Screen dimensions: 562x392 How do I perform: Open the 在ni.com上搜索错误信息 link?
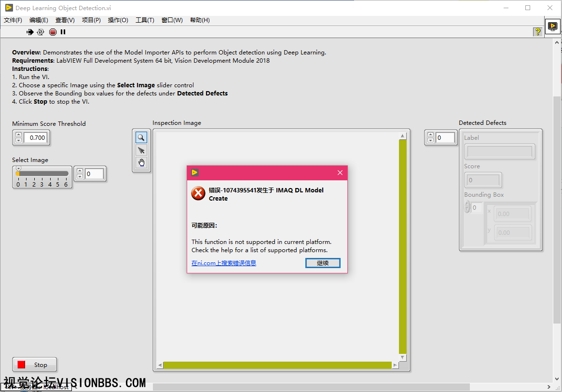point(223,263)
